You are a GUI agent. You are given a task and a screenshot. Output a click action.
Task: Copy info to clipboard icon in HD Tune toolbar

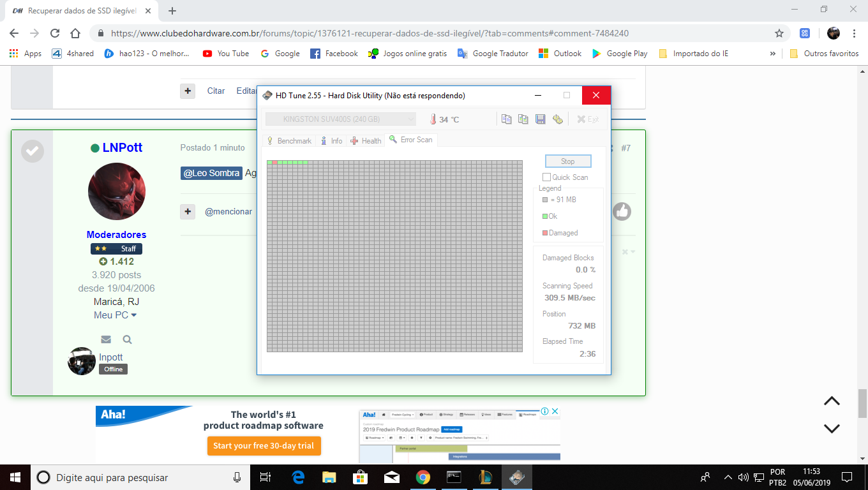point(507,119)
